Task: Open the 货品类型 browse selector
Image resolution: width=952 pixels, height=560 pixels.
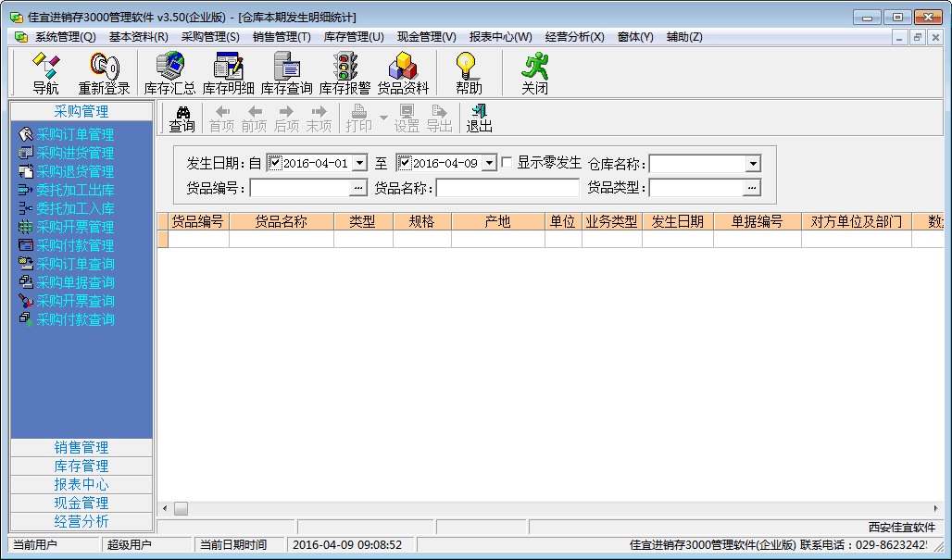Action: coord(752,188)
